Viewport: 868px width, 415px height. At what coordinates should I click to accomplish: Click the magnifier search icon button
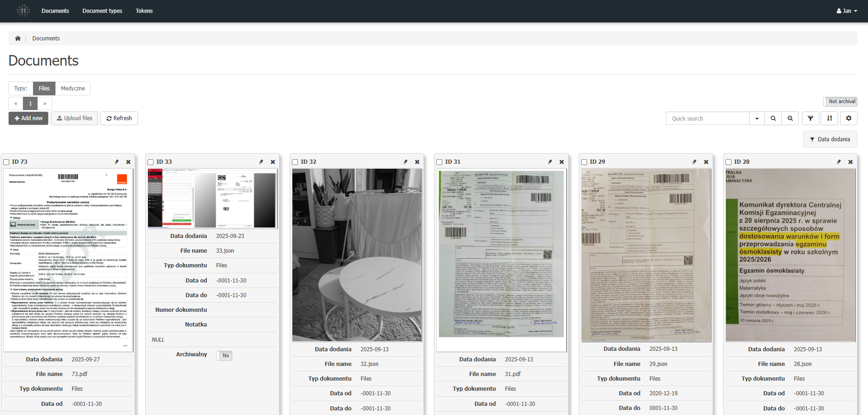pyautogui.click(x=773, y=118)
